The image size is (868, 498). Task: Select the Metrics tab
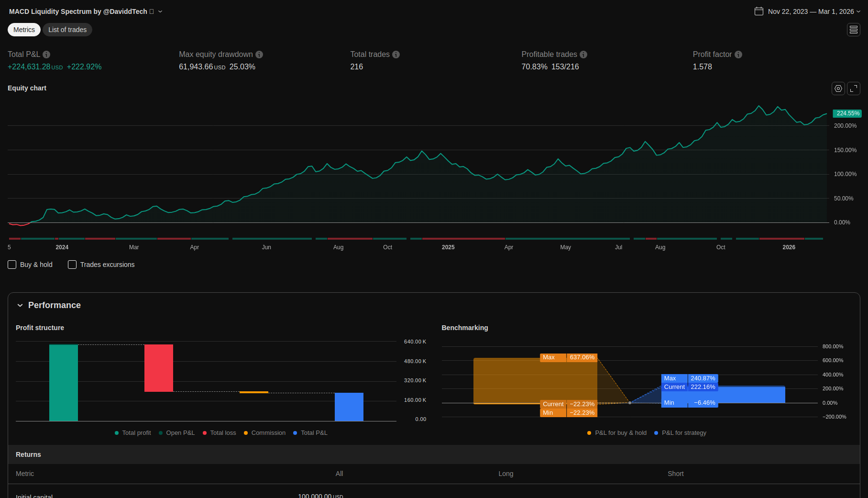point(24,30)
